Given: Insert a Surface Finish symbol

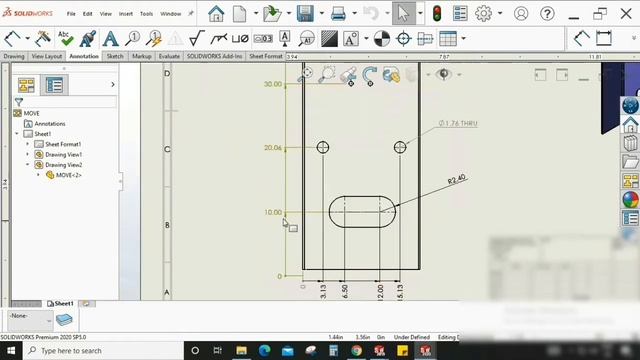Looking at the screenshot, I should click(x=197, y=39).
